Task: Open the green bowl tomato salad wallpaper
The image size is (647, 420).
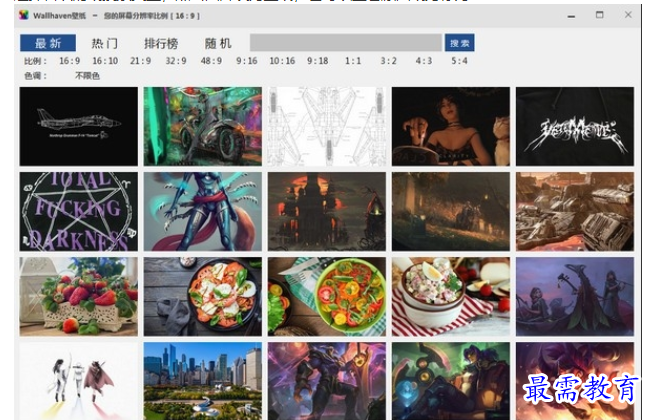Action: (327, 297)
